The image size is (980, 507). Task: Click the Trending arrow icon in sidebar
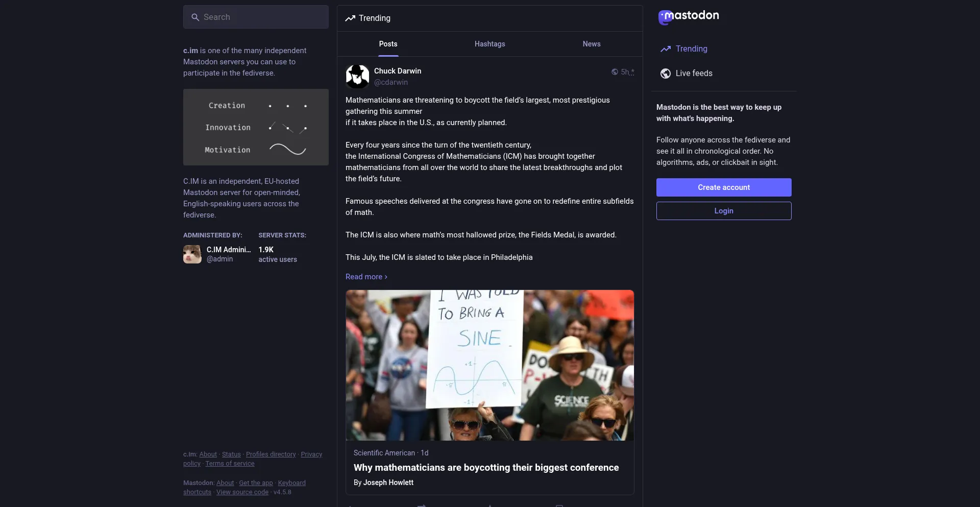coord(666,49)
